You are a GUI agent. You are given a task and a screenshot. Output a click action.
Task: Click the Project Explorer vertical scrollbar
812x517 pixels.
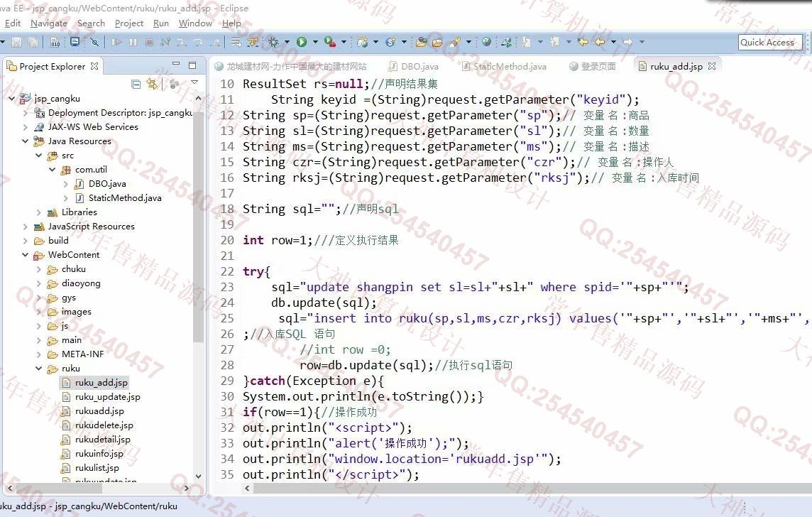pos(198,228)
